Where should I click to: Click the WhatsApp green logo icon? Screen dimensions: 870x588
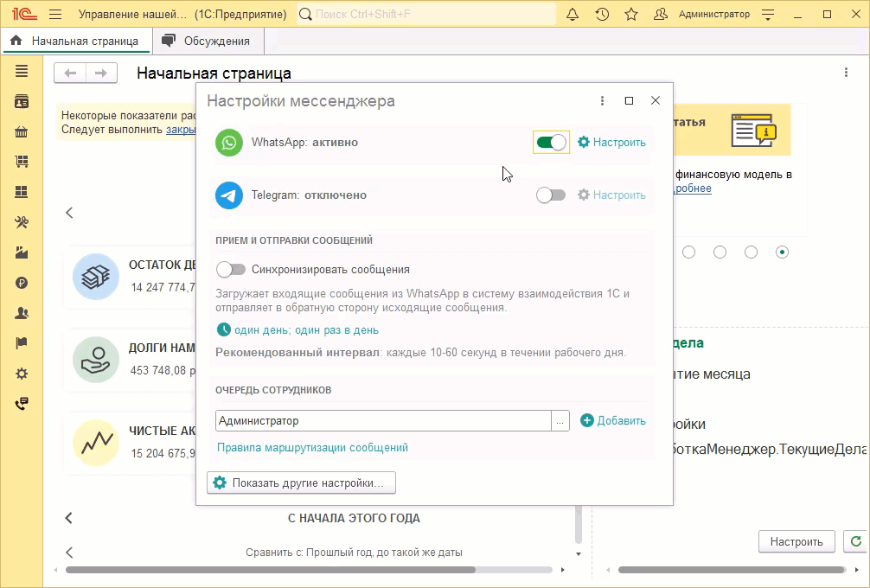tap(229, 143)
